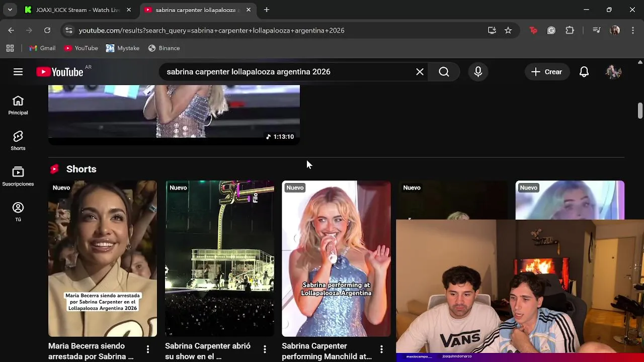Open the red extension icon in toolbar
The image size is (644, 362).
click(x=533, y=30)
